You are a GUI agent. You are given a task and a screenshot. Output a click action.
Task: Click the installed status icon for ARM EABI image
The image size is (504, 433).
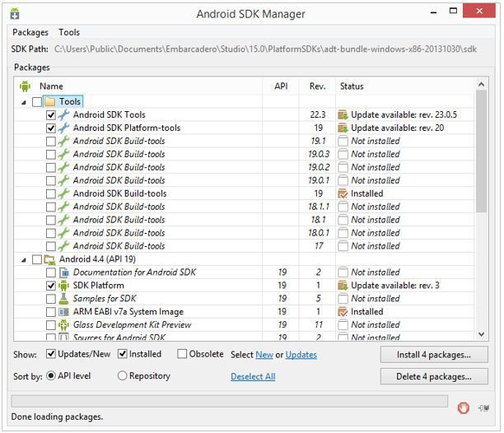[x=343, y=312]
